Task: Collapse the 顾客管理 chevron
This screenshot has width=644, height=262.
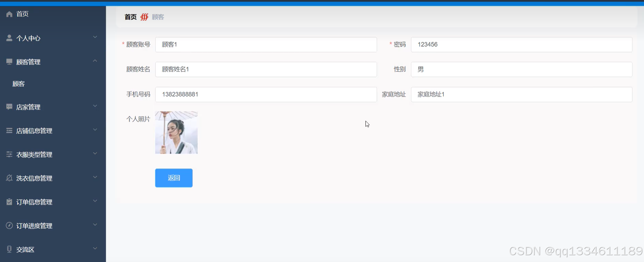Action: [x=95, y=61]
